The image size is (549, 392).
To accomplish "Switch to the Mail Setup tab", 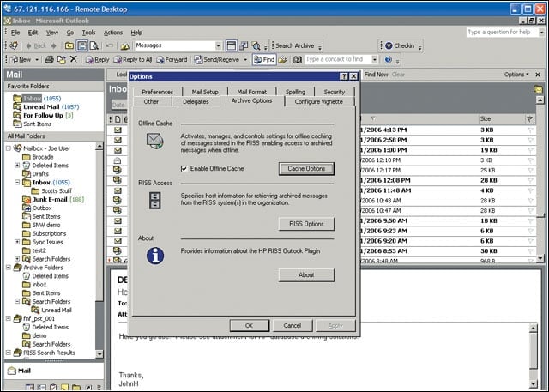I will [205, 92].
